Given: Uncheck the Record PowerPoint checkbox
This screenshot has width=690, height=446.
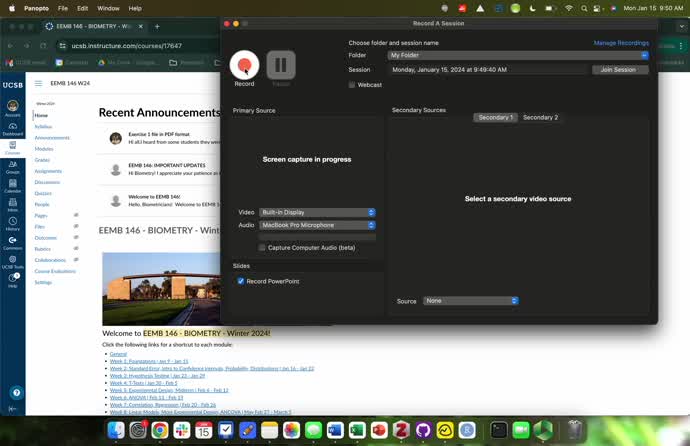Looking at the screenshot, I should coord(241,281).
